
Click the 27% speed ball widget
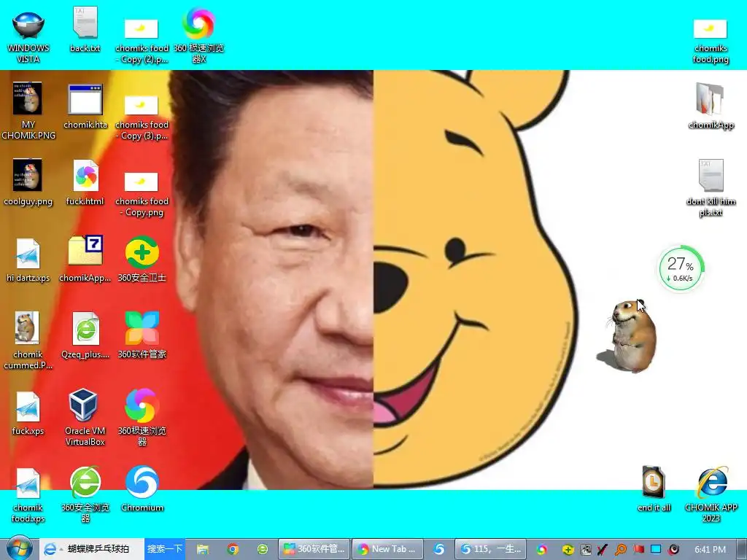(x=681, y=268)
